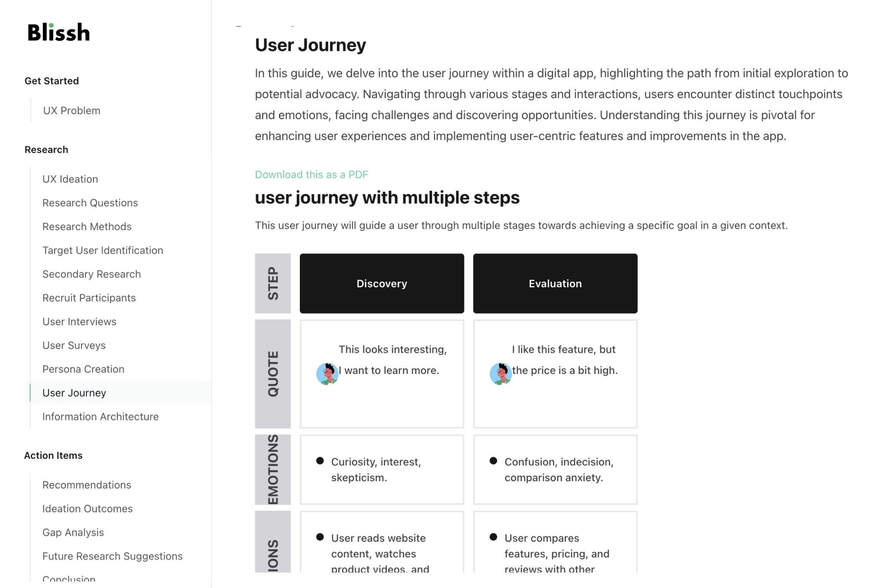This screenshot has height=588, width=887.
Task: Open the UX Problem page
Action: pos(72,111)
